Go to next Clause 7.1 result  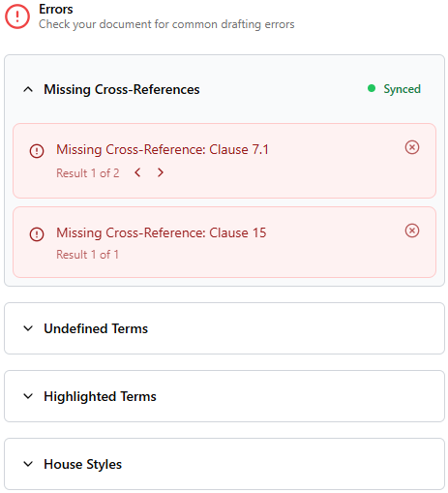tap(161, 172)
